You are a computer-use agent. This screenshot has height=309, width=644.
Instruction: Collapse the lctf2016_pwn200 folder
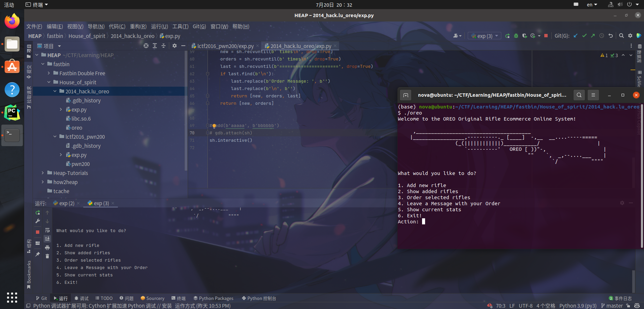55,137
